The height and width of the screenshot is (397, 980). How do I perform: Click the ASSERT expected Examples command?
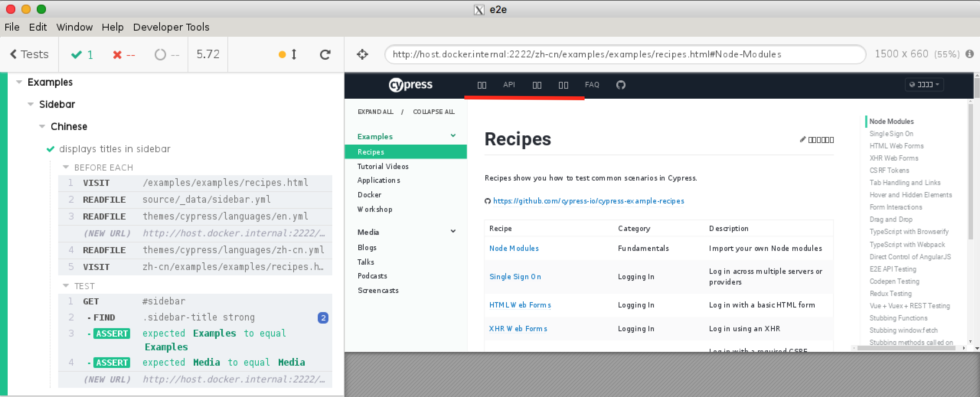click(x=195, y=340)
